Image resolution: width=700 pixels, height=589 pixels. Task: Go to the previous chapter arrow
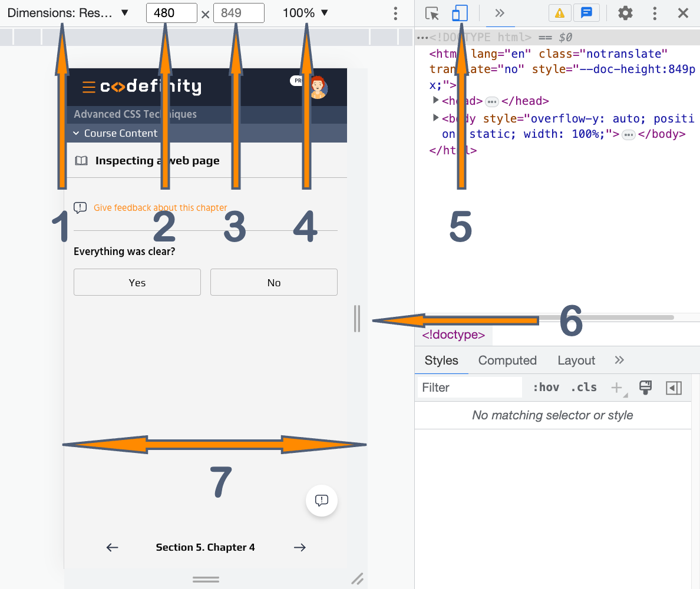pos(112,548)
